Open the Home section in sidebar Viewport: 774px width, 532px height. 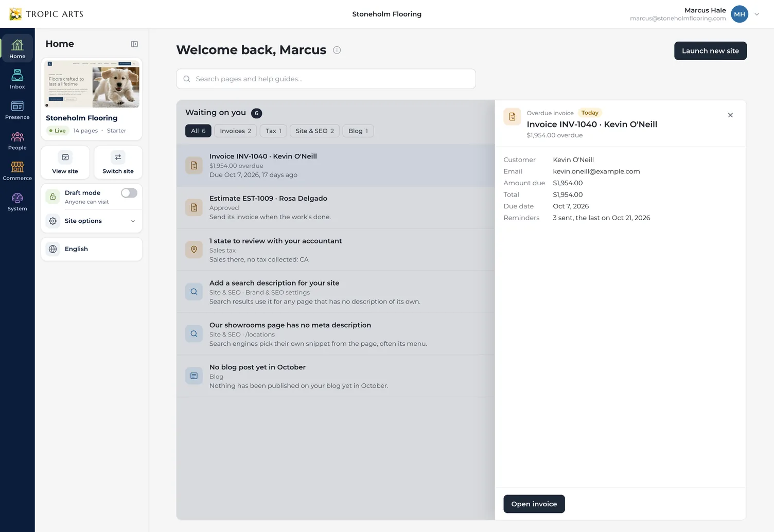point(17,49)
